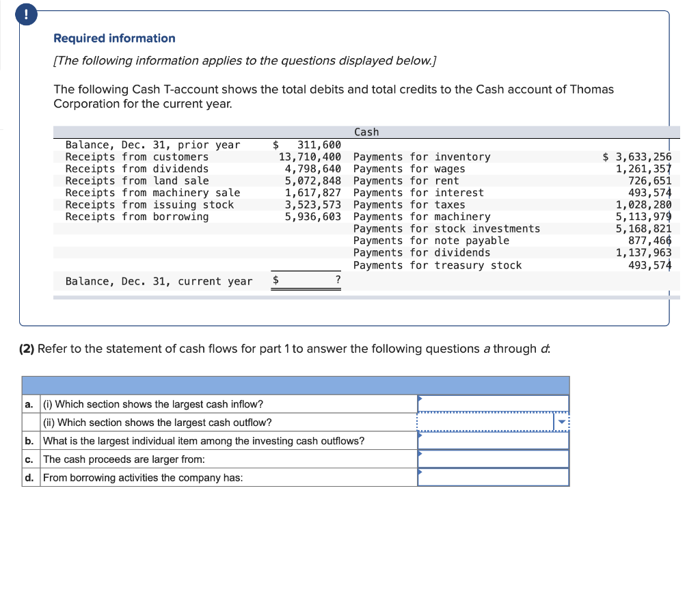Viewport: 700px width, 616px height.
Task: Click the blue triangle marker beside answer a(i)
Action: click(420, 398)
